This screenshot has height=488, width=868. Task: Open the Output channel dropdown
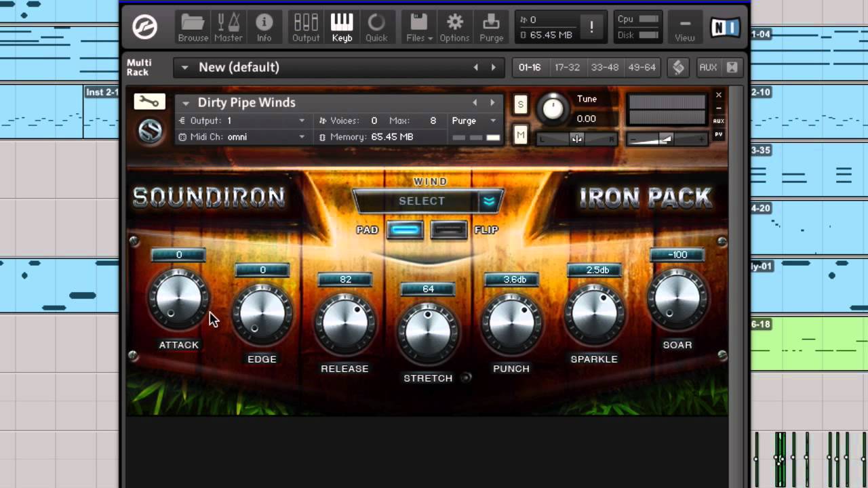(x=302, y=121)
